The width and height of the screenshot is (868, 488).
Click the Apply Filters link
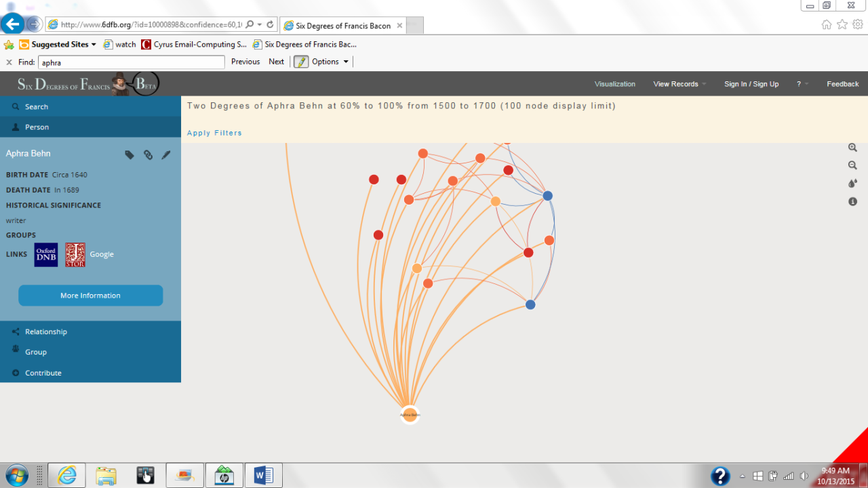click(214, 133)
